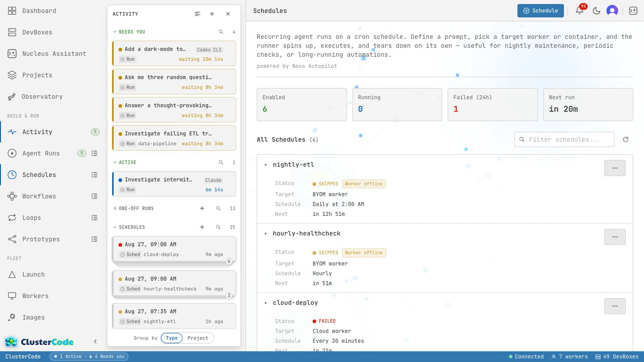Open 'Investigate intermit…' Claude run card

pyautogui.click(x=174, y=184)
